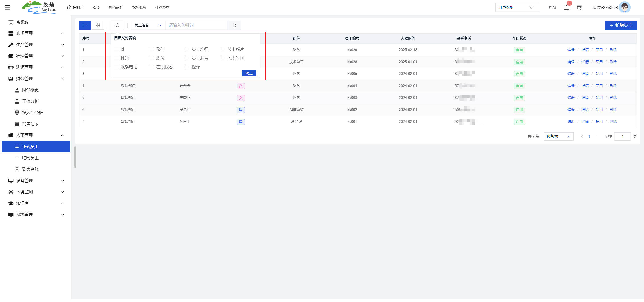Open the window settings icon near the bell
Screen dimensions: 644x302
579,8
